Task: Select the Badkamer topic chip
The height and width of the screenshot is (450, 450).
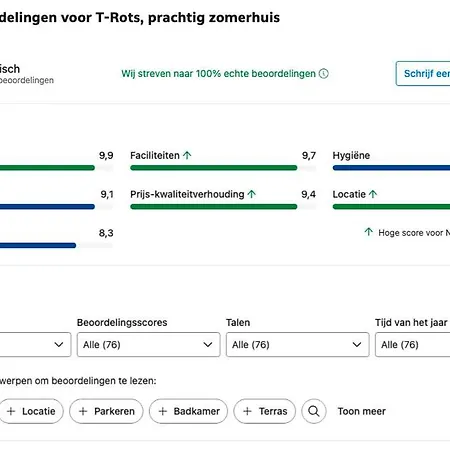Action: 189,411
